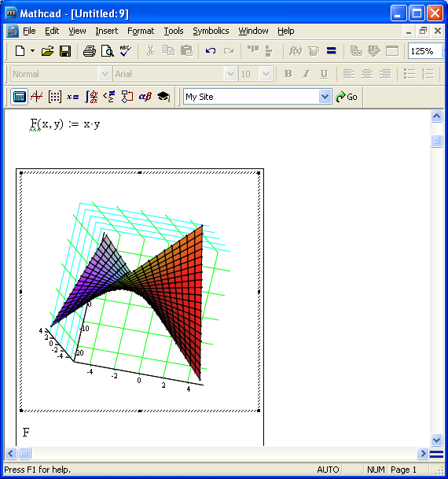Click the Cut scissors icon
The height and width of the screenshot is (479, 448).
(150, 50)
